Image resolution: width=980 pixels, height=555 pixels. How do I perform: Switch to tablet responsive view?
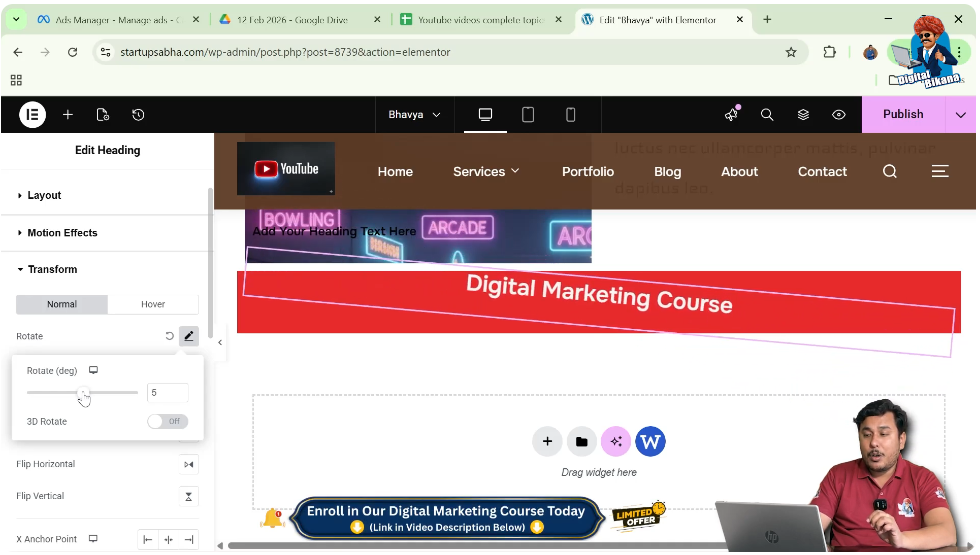(528, 115)
